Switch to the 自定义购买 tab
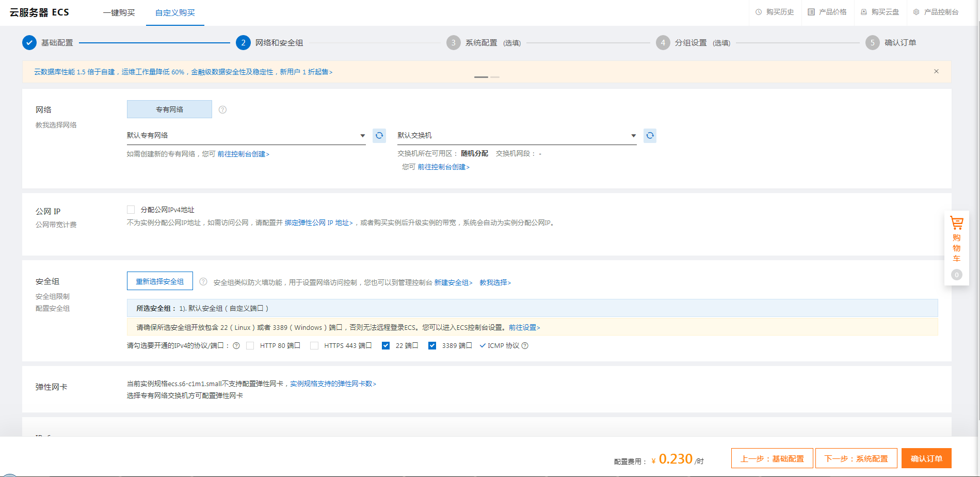Image resolution: width=980 pixels, height=477 pixels. point(175,12)
